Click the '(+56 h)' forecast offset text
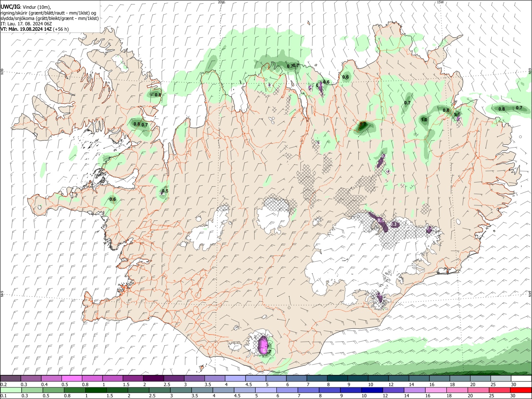 tap(61, 29)
